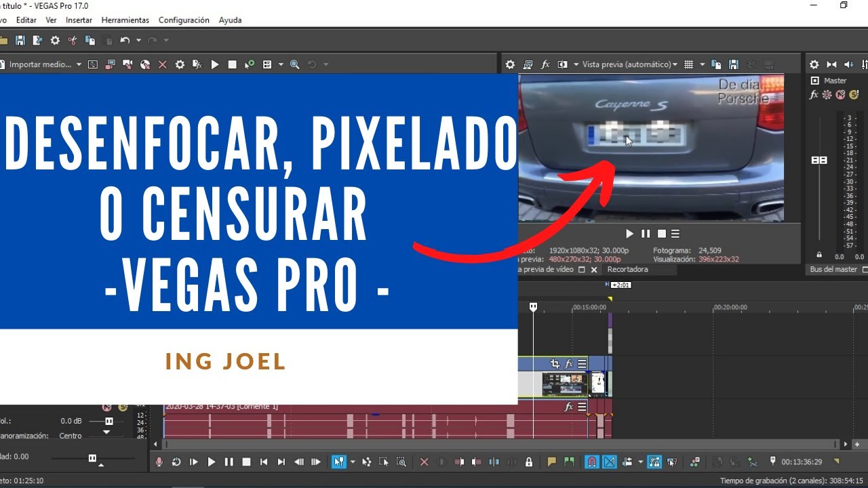
Task: Click video event thumbnail on timeline
Action: (565, 384)
